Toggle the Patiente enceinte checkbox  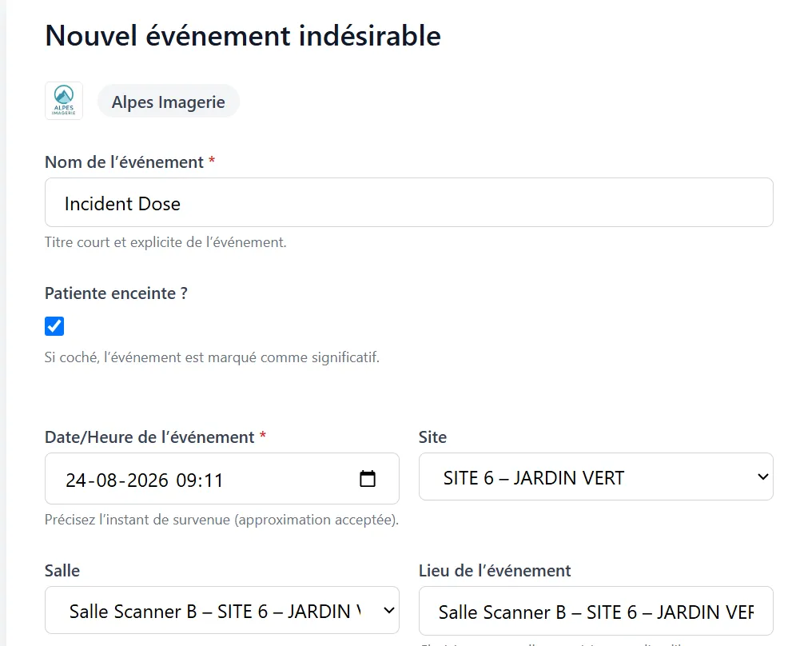click(54, 326)
